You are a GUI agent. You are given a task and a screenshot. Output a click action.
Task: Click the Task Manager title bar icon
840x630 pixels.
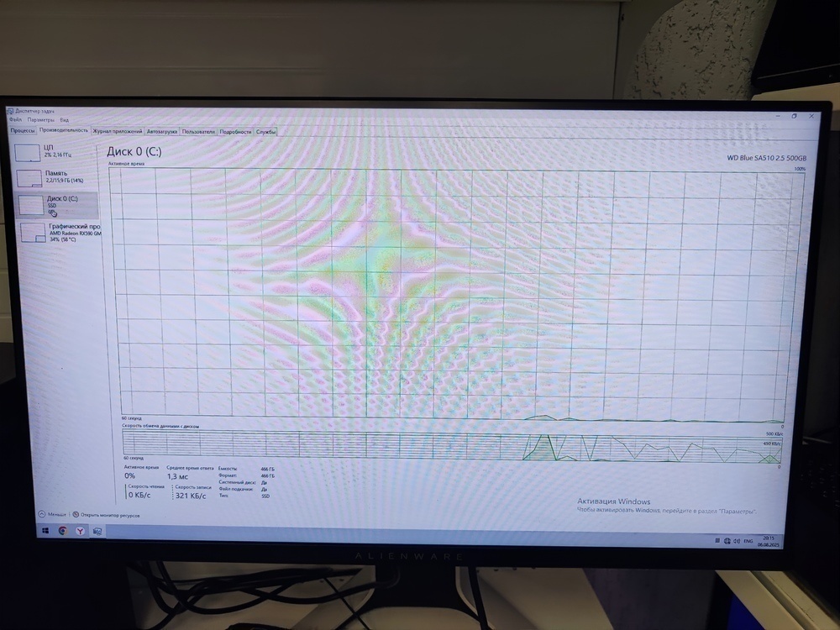tap(9, 111)
